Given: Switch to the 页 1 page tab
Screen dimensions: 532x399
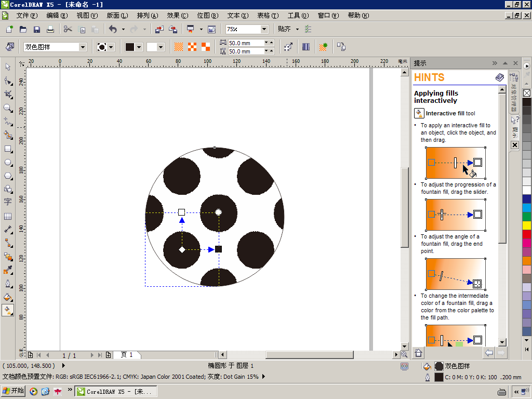Looking at the screenshot, I should 127,355.
